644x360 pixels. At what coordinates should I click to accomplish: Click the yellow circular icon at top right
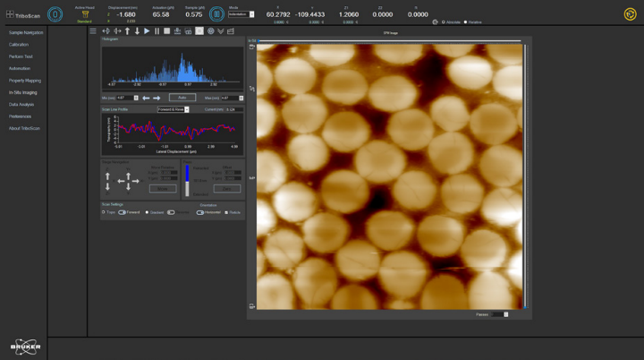[630, 14]
